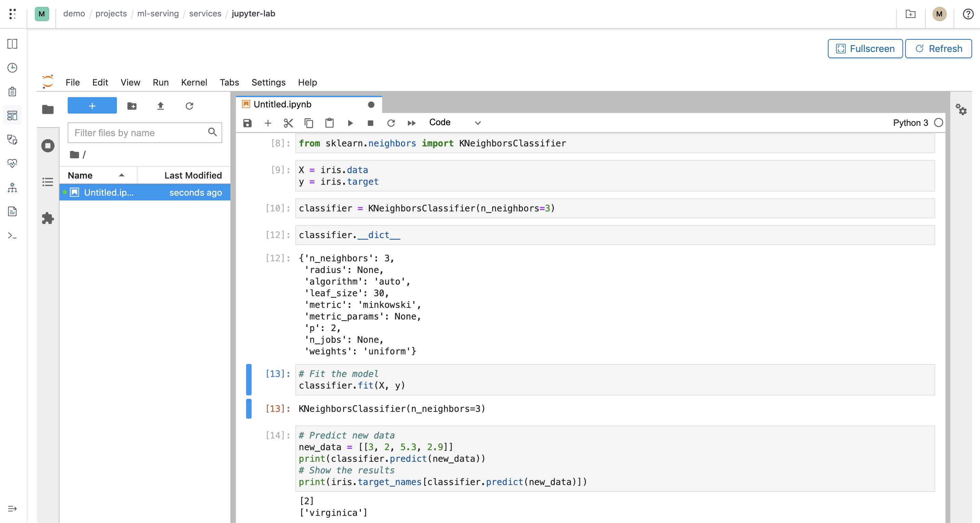Open running terminals and kernels panel
The width and height of the screenshot is (980, 523).
tap(48, 145)
